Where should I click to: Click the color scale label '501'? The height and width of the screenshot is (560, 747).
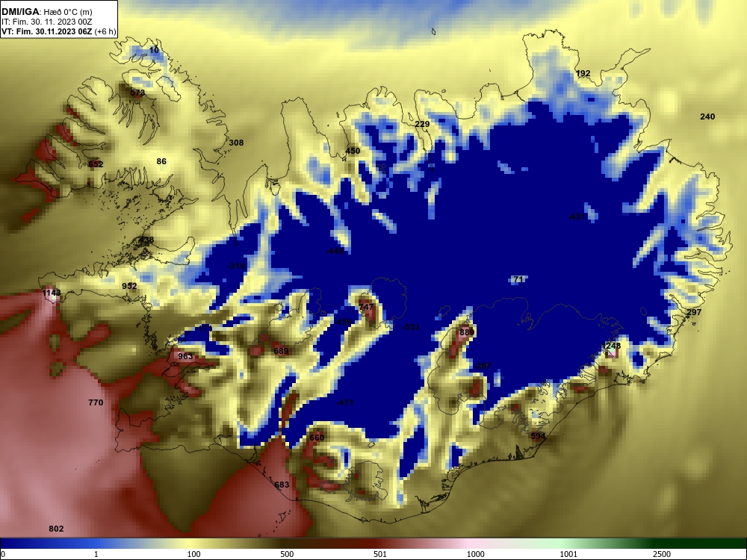(x=379, y=554)
